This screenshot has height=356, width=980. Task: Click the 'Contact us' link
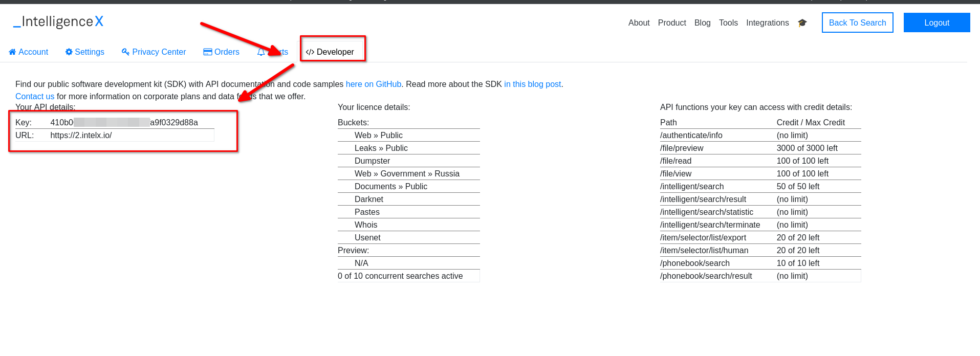click(34, 97)
